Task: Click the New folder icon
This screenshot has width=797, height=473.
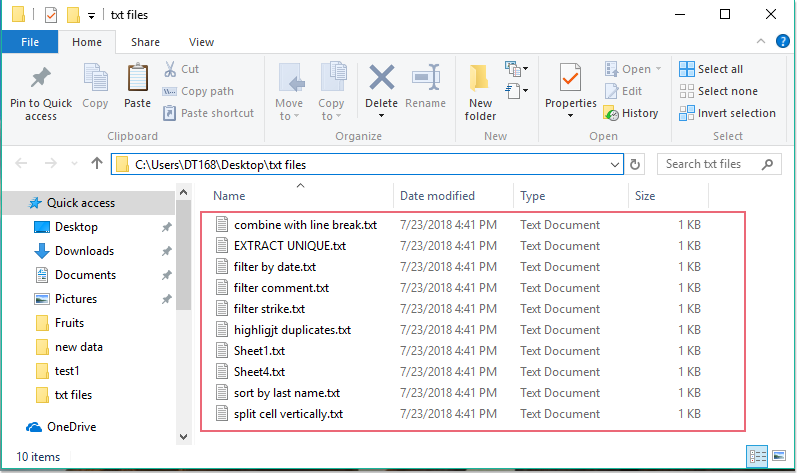Action: pos(480,78)
